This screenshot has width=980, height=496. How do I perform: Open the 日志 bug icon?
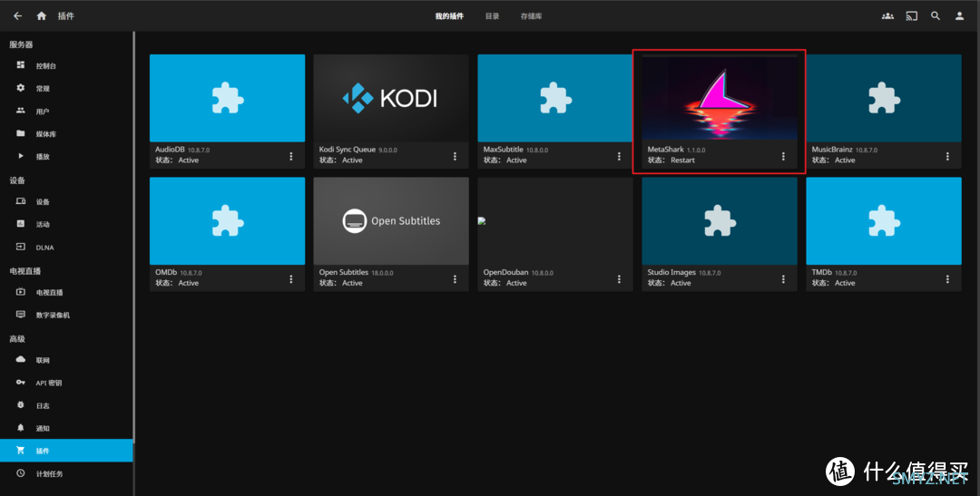point(21,404)
